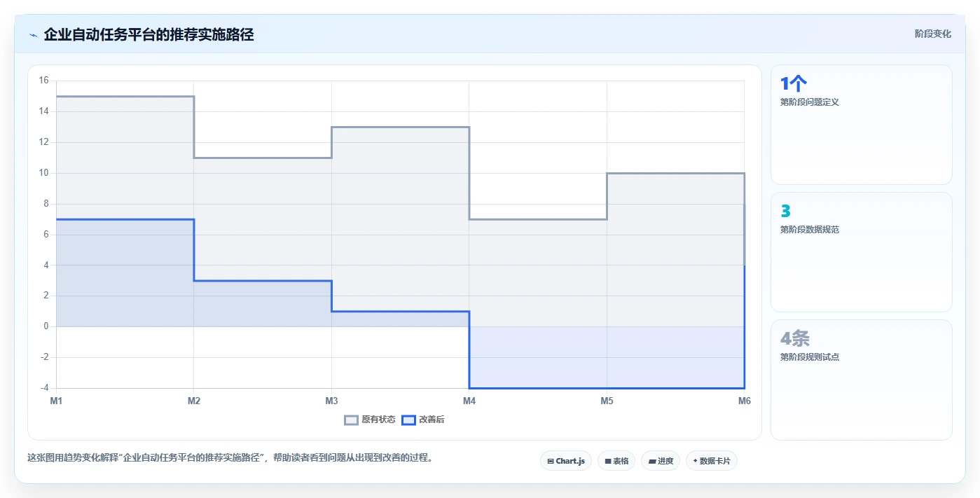Toggle the 改善后 legend entry
The image size is (980, 498).
tap(423, 420)
